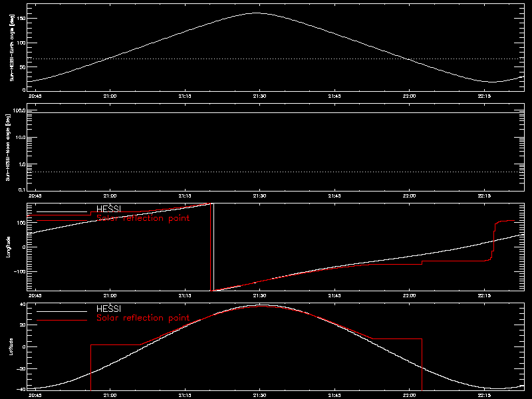Click the '1.0' tick label on Moon angle plot

pyautogui.click(x=21, y=164)
